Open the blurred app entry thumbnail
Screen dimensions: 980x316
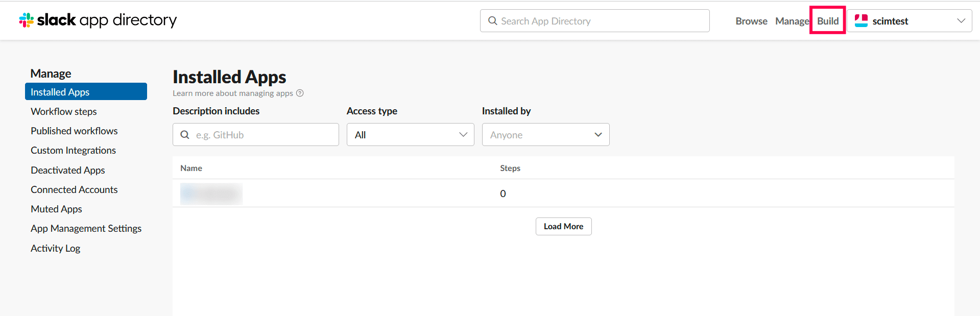coord(211,193)
